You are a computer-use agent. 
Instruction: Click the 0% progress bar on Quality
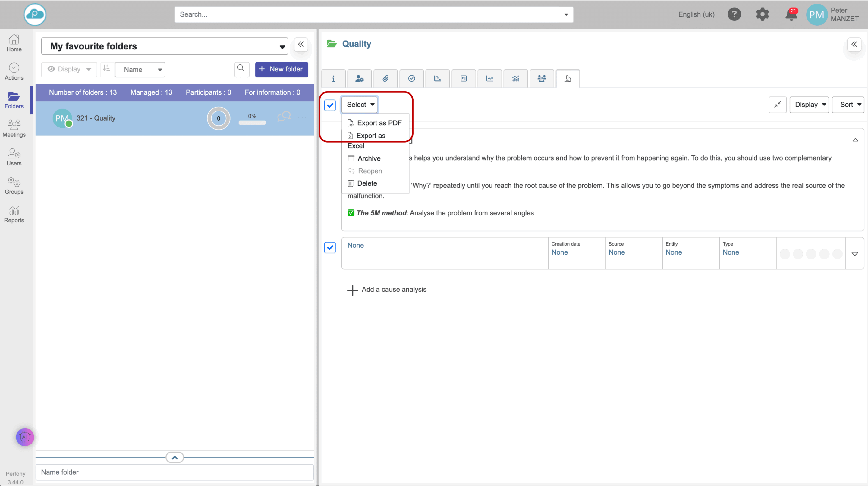[252, 123]
